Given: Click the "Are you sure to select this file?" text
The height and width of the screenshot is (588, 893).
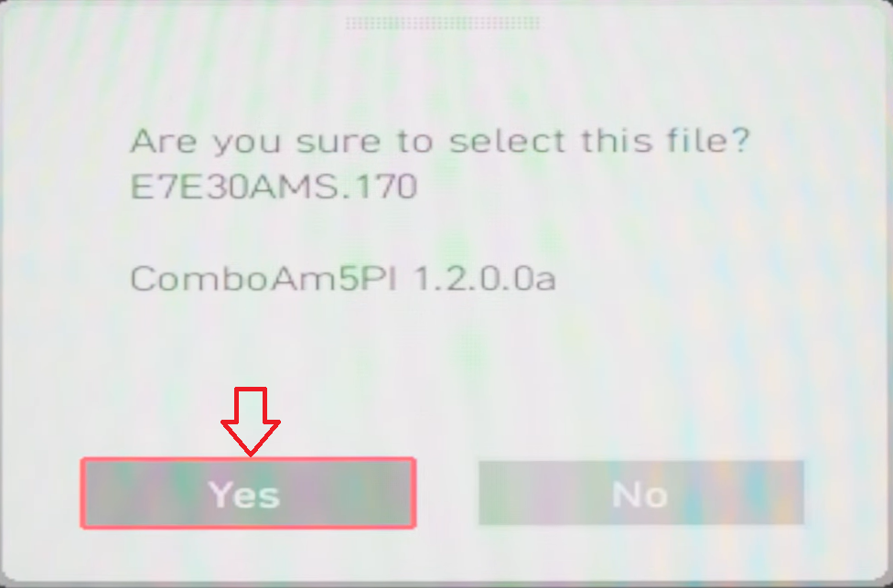Looking at the screenshot, I should [441, 141].
